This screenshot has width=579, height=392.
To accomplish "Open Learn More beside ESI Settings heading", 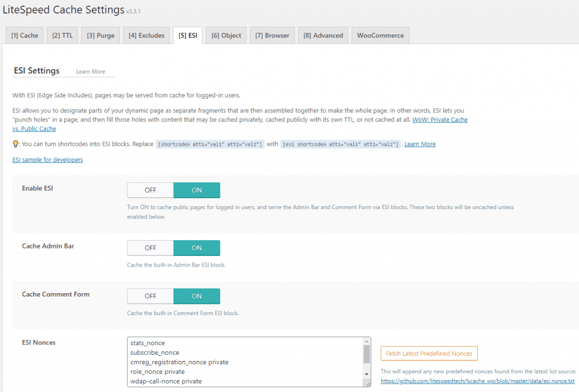I will pos(90,72).
